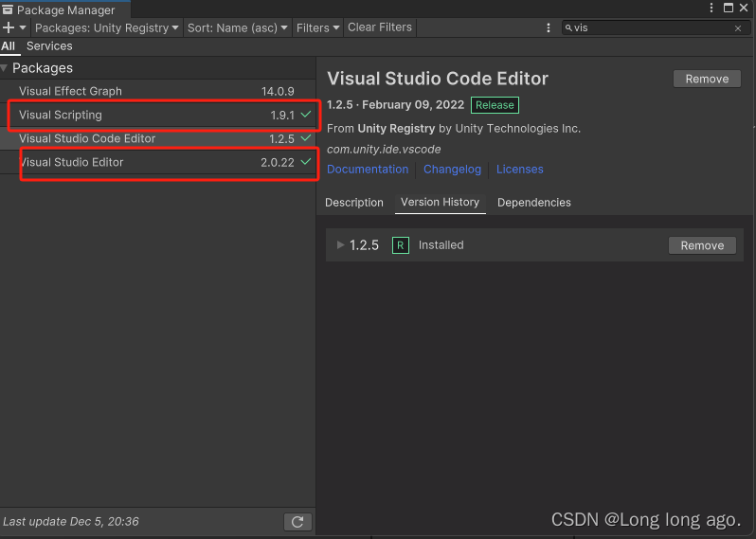
Task: Click version 14.0.9 of Visual Effect Graph
Action: coord(278,91)
